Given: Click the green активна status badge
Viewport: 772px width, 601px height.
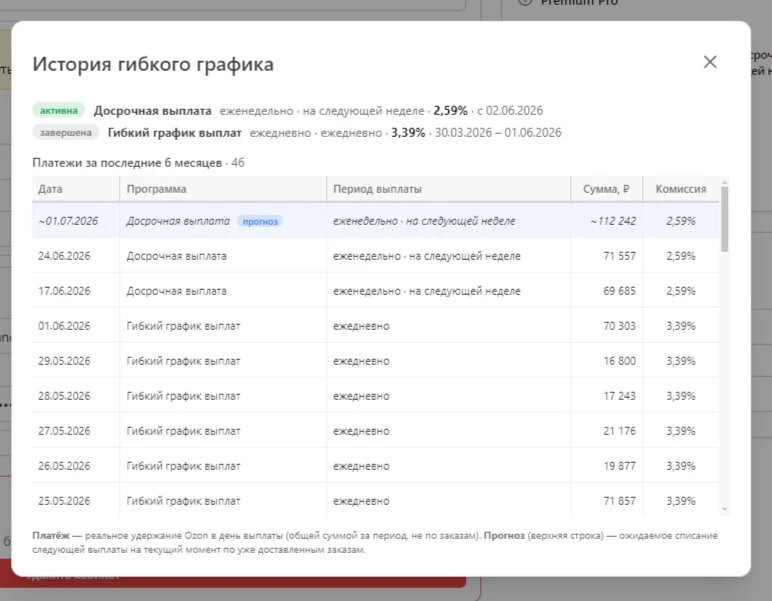Looking at the screenshot, I should point(59,110).
